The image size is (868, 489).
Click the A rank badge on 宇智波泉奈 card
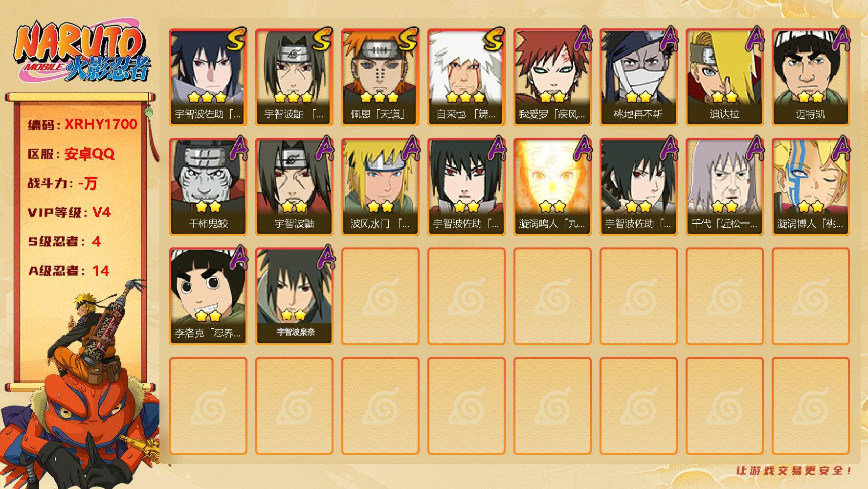click(x=324, y=258)
